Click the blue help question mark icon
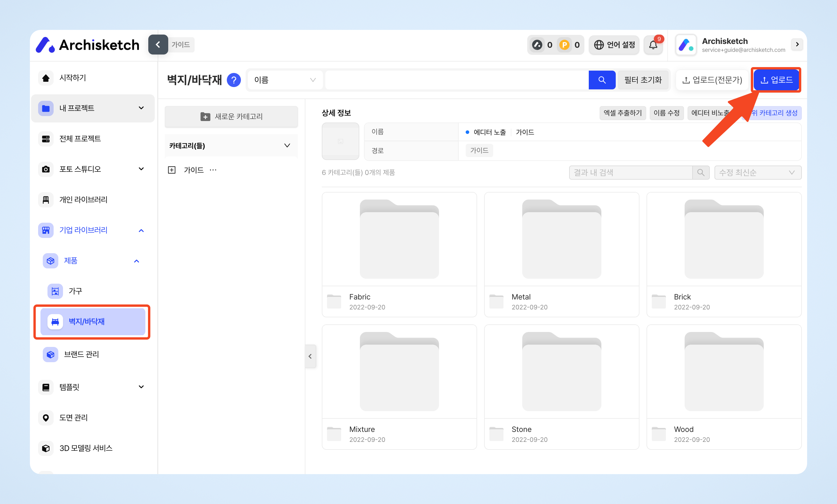Viewport: 837px width, 504px height. click(234, 80)
